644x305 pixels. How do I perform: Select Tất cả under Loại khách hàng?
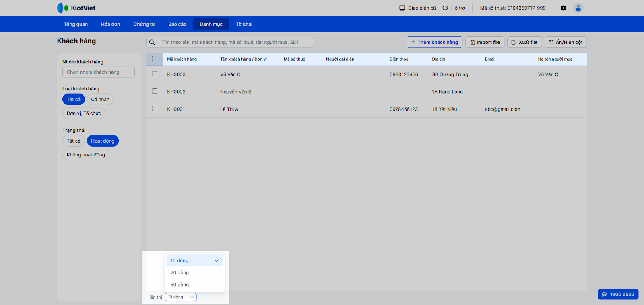(74, 99)
